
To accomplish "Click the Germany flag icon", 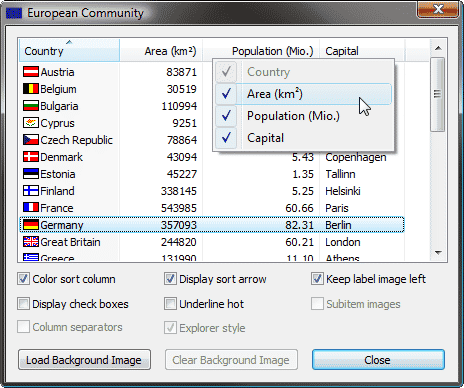I will tap(31, 225).
